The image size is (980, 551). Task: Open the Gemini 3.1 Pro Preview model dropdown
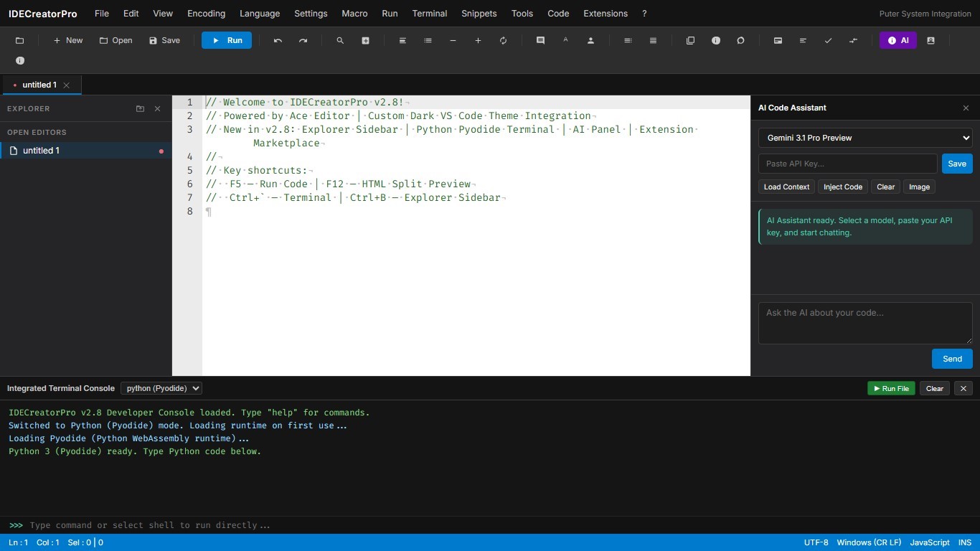[865, 138]
